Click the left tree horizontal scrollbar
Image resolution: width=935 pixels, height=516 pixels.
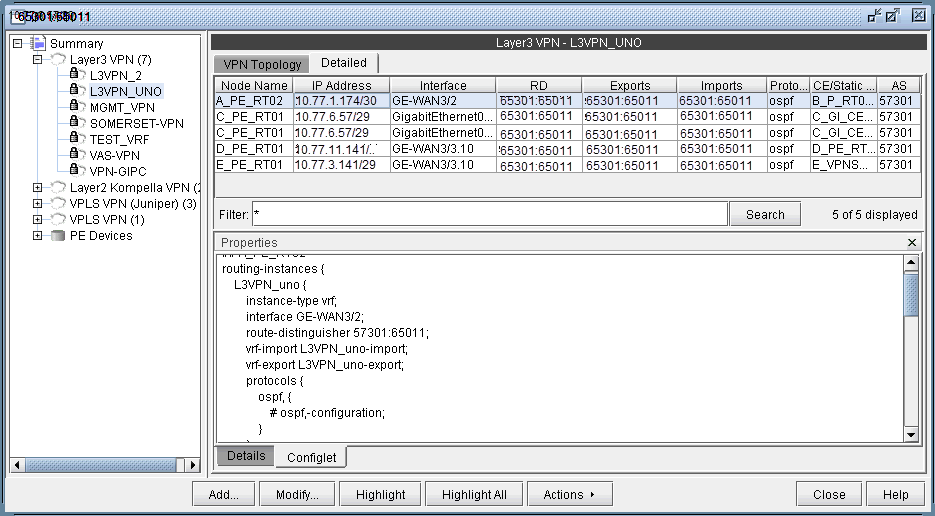[x=105, y=465]
